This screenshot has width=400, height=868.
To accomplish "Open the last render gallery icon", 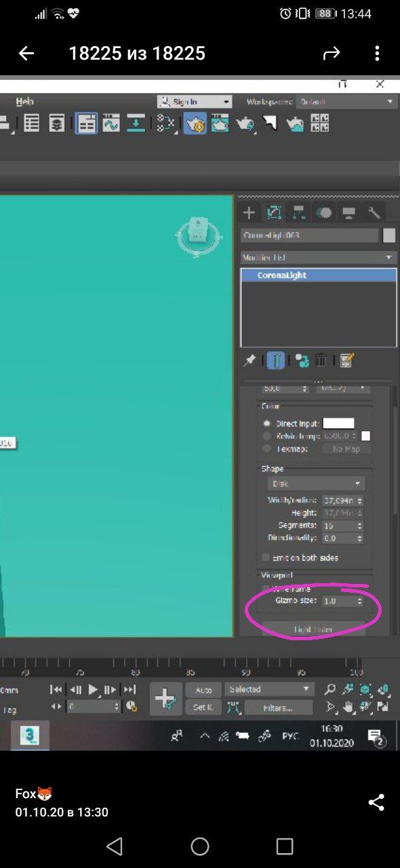I will point(320,123).
